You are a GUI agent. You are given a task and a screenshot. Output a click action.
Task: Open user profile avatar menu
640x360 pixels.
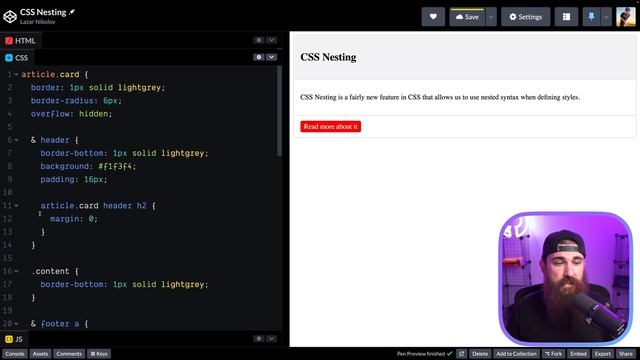pos(626,17)
